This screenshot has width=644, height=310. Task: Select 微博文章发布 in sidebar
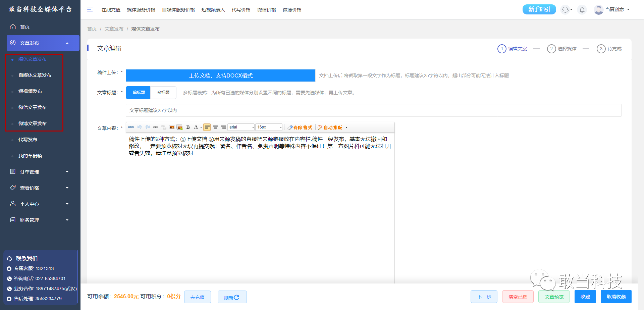(x=33, y=123)
